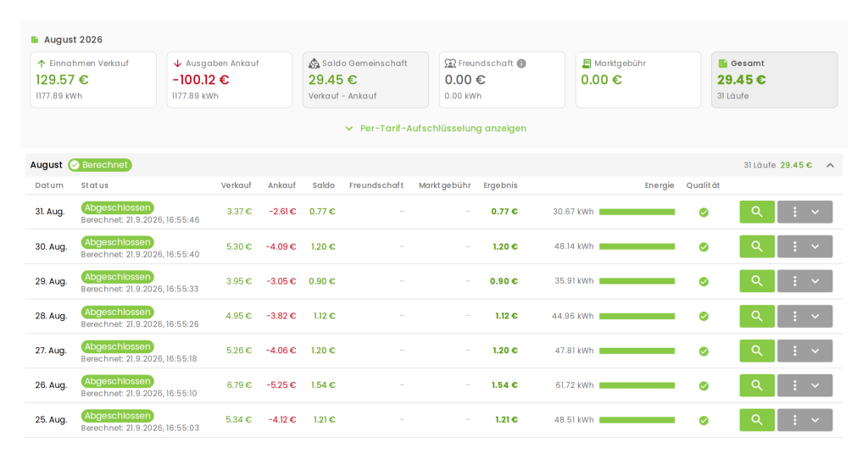The image size is (868, 459).
Task: Click the energy bar for 26. Aug.
Action: [x=637, y=385]
